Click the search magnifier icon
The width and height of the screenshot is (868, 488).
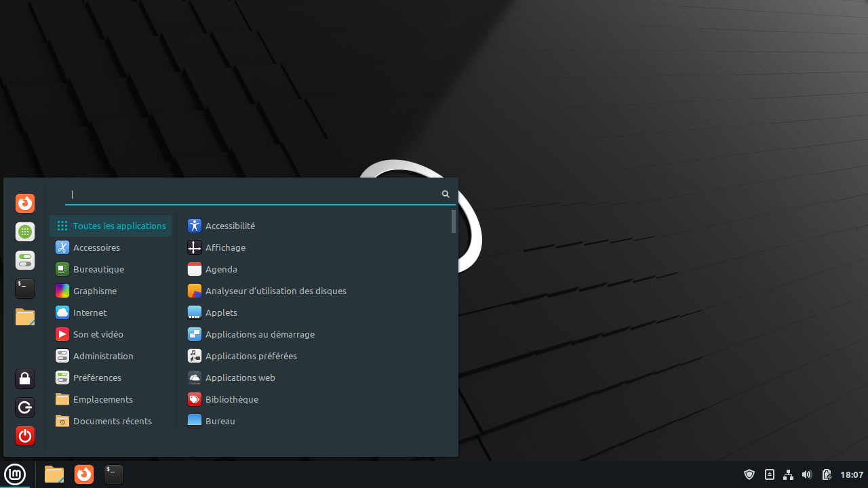[x=445, y=194]
